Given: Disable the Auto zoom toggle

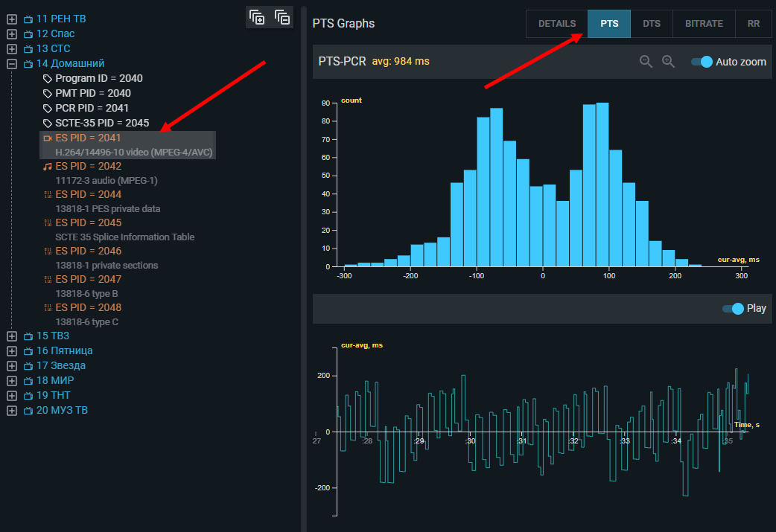Looking at the screenshot, I should point(702,62).
